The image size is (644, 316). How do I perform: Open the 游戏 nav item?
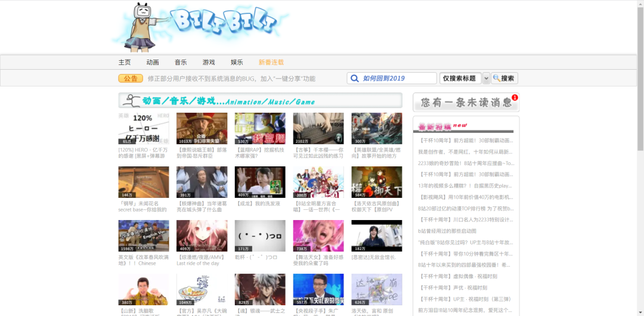tap(209, 63)
